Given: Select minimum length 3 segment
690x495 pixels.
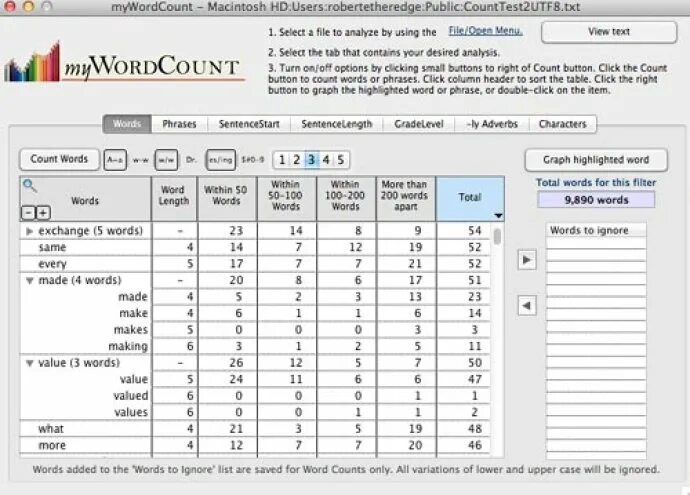Looking at the screenshot, I should (x=311, y=160).
